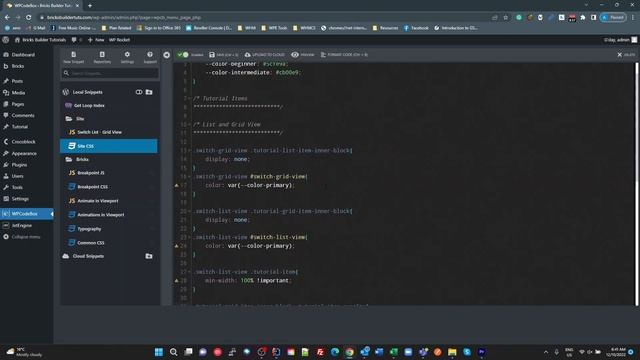Open WP Rocket in admin bar

tap(119, 40)
